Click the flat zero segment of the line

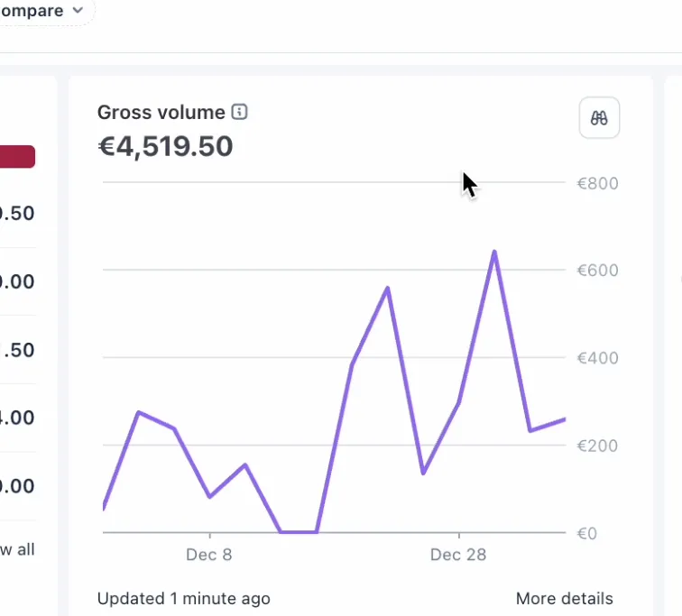coord(299,532)
